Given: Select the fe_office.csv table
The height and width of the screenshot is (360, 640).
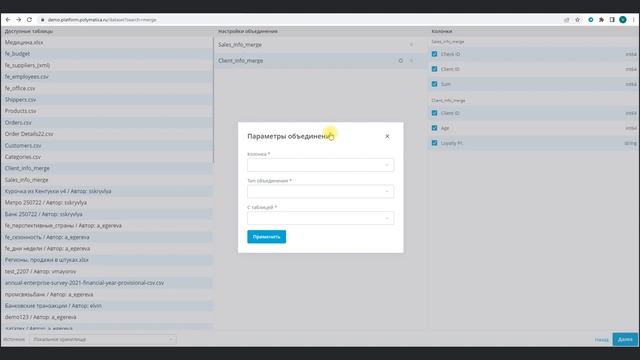Looking at the screenshot, I should coord(107,88).
